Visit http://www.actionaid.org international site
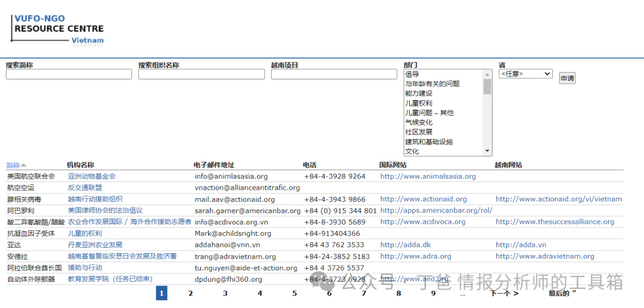The height and width of the screenshot is (308, 644). point(423,199)
